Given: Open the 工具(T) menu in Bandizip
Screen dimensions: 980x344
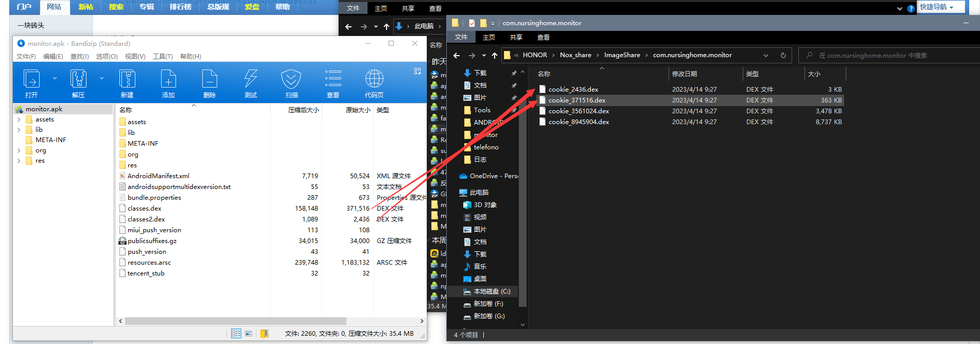Looking at the screenshot, I should point(163,57).
